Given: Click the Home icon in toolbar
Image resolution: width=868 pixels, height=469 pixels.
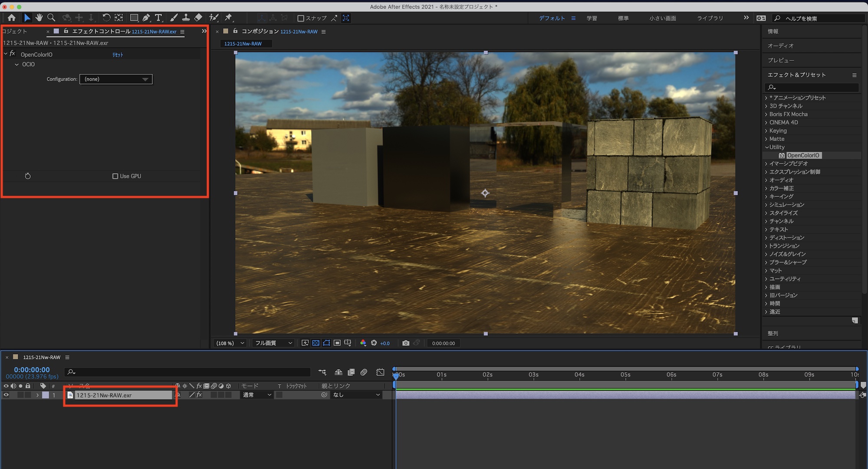Looking at the screenshot, I should 12,18.
